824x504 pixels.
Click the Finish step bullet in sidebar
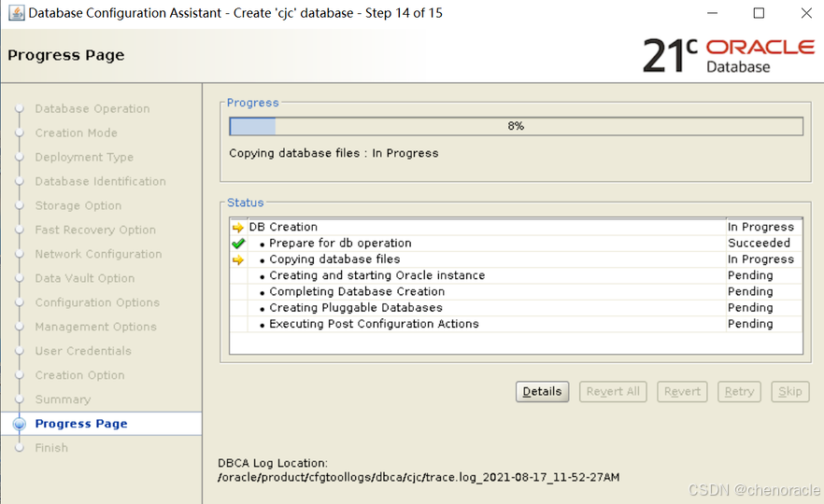20,448
